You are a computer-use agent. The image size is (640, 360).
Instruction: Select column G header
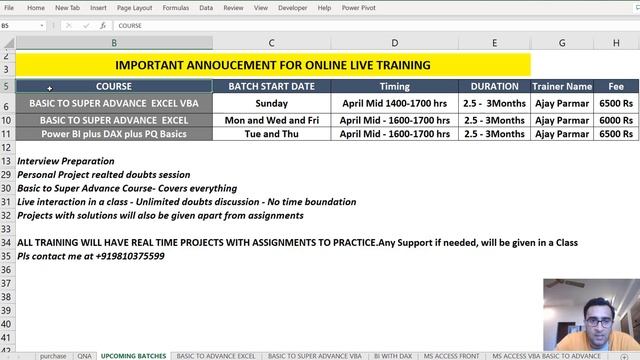562,43
